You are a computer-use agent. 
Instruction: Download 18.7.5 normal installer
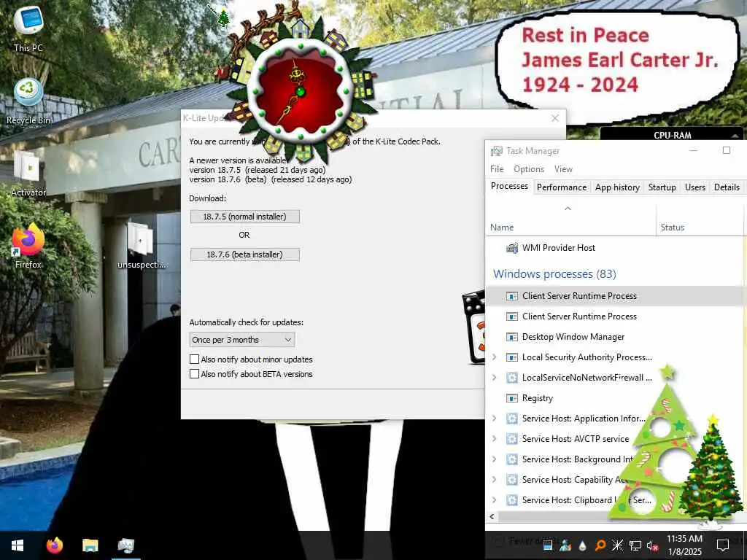click(x=245, y=217)
